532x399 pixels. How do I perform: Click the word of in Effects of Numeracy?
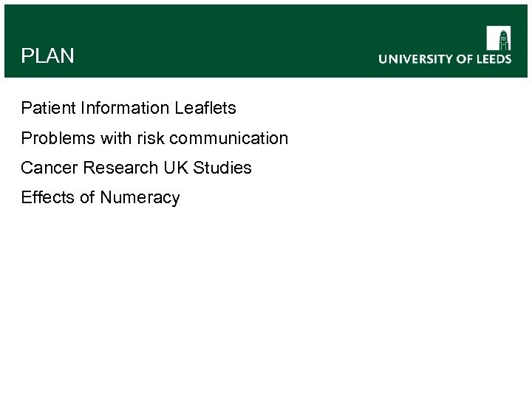coord(87,197)
